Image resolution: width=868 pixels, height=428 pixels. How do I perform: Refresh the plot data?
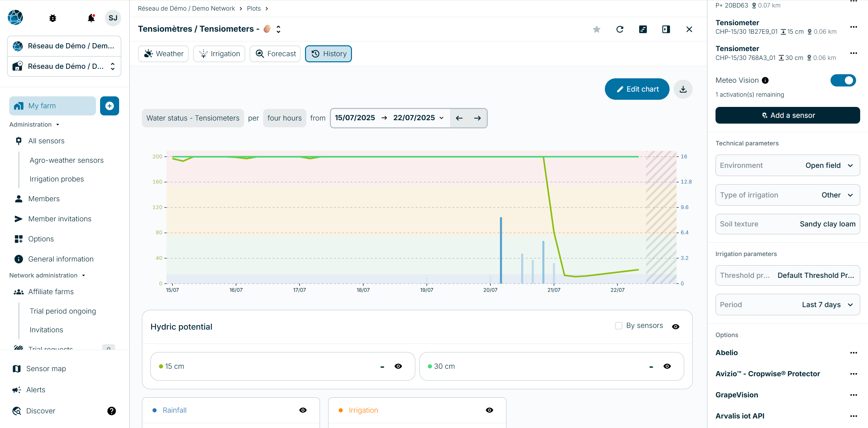(x=620, y=29)
